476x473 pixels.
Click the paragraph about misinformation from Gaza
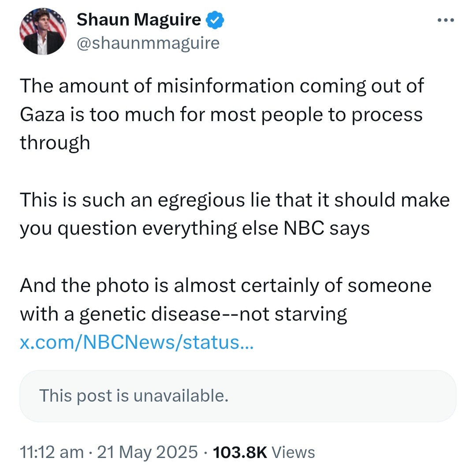(222, 114)
